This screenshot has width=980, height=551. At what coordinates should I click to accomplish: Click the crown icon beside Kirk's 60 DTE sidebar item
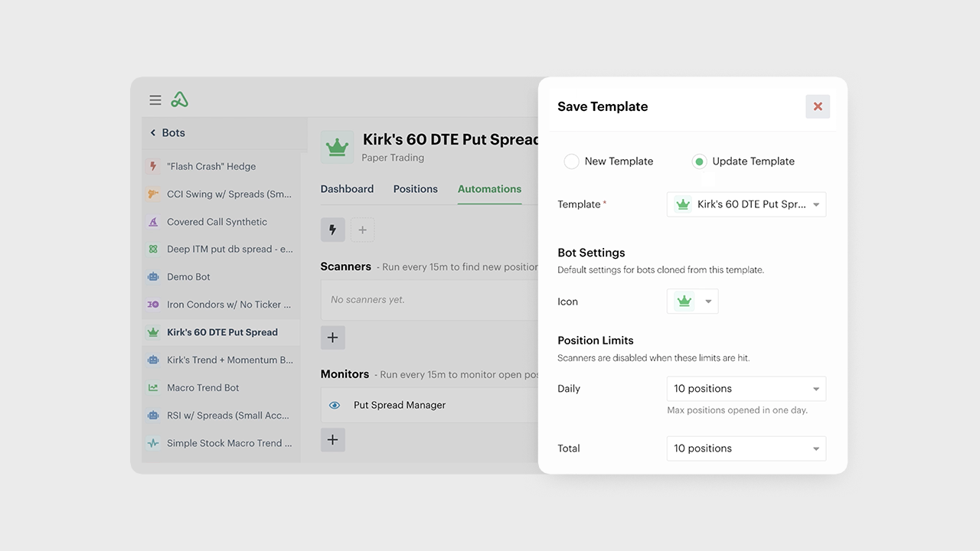click(x=153, y=332)
